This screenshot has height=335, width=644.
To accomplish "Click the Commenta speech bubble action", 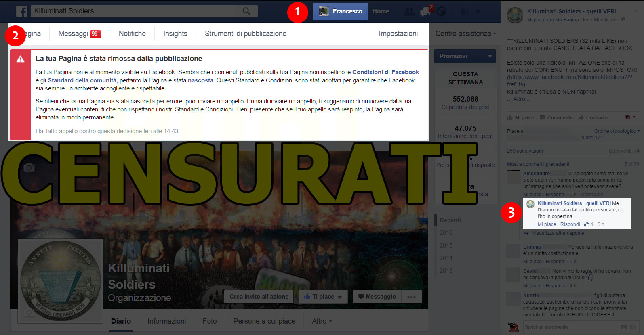I will click(556, 118).
